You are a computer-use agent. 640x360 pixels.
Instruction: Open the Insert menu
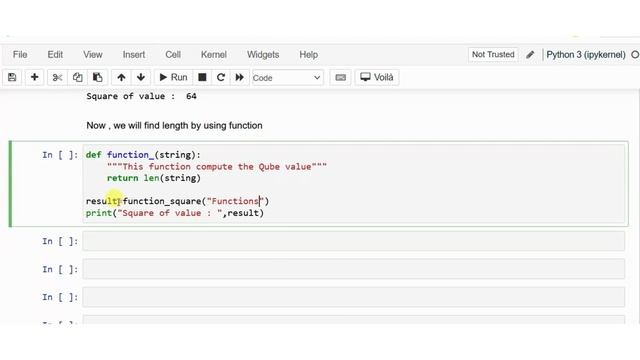tap(134, 54)
